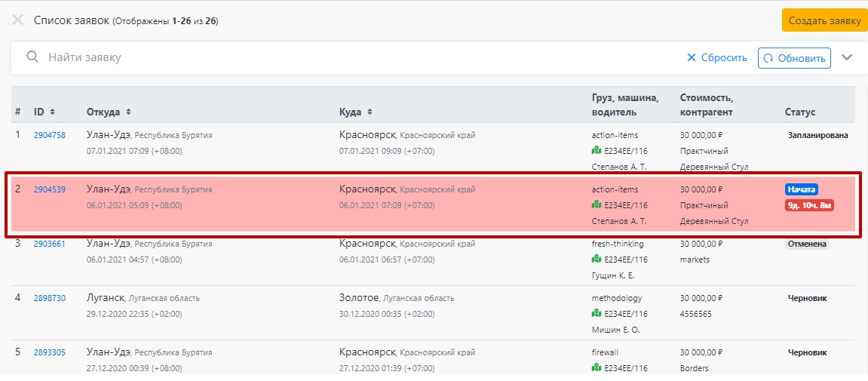Click date 30.12.2020 00:35 (+02:00)
The image size is (868, 381).
click(x=387, y=313)
